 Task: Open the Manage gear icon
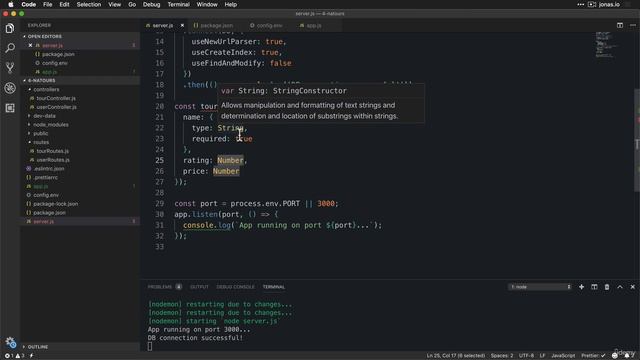10,342
